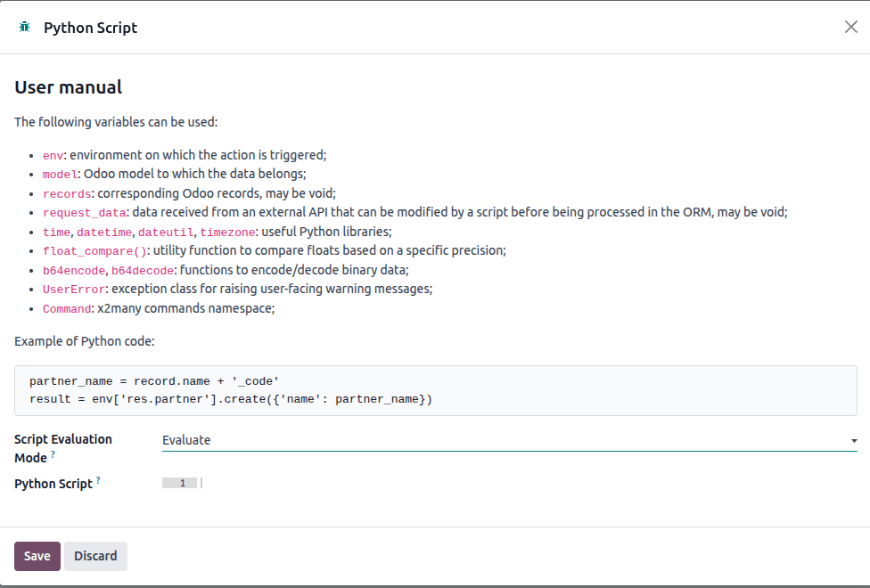Image resolution: width=870 pixels, height=588 pixels.
Task: Click the 'UserError' keyword
Action: [74, 290]
